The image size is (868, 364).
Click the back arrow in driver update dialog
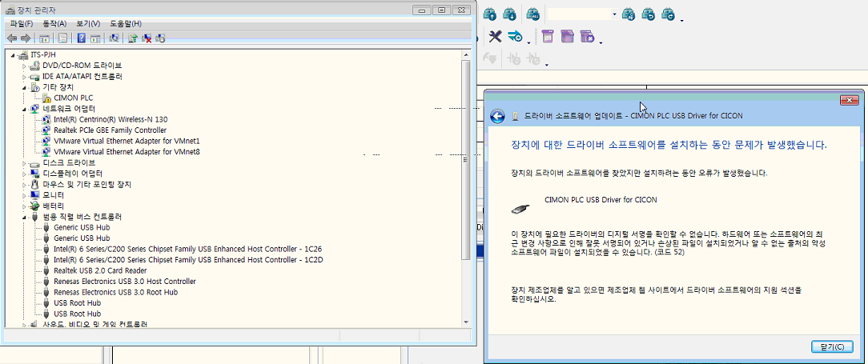pyautogui.click(x=497, y=116)
